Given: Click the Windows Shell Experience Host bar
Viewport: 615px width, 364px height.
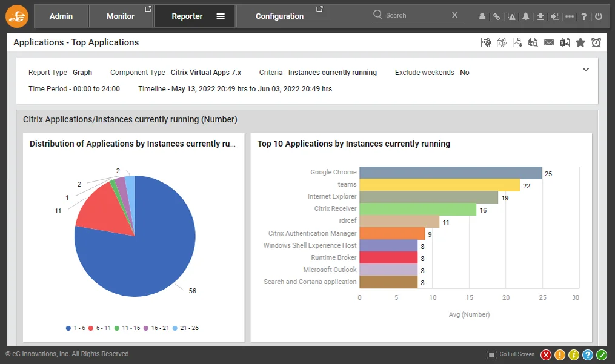Looking at the screenshot, I should [x=388, y=246].
